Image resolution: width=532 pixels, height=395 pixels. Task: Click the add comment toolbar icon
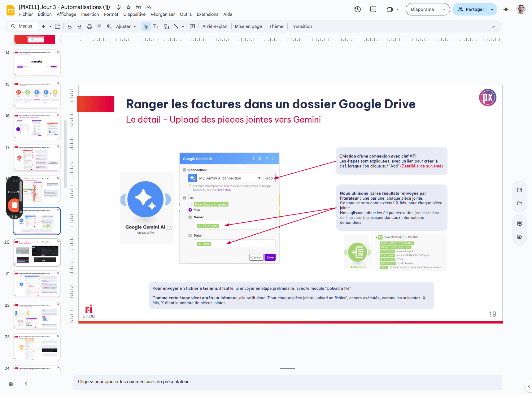pyautogui.click(x=192, y=27)
